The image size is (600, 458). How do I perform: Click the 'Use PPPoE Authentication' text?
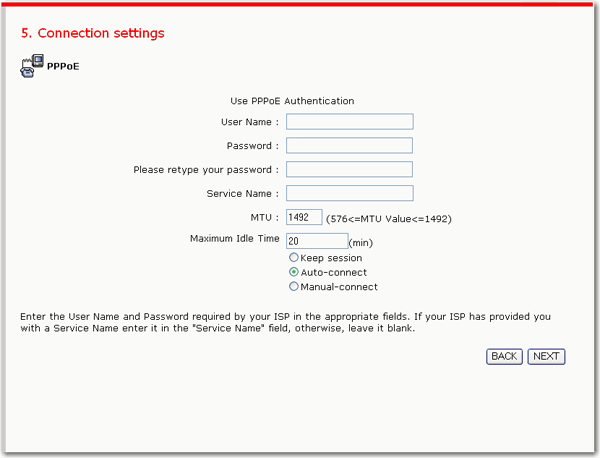click(x=292, y=101)
